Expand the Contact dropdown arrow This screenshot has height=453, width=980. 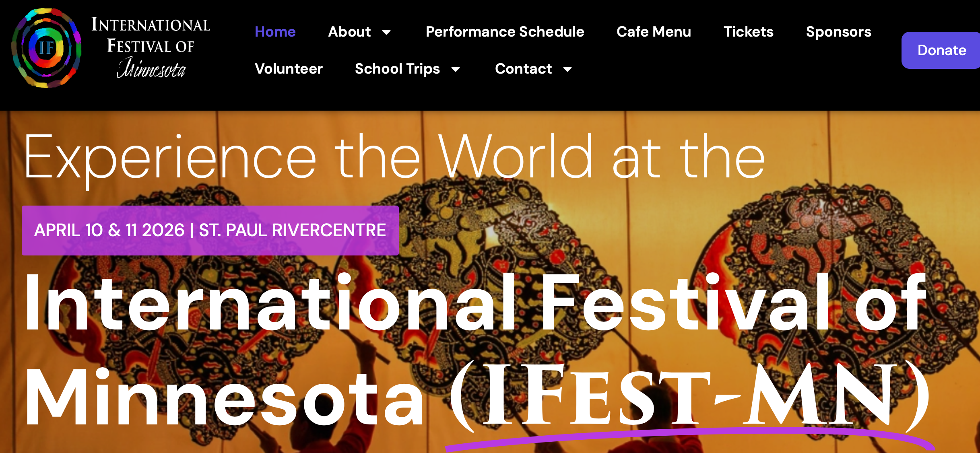[567, 69]
